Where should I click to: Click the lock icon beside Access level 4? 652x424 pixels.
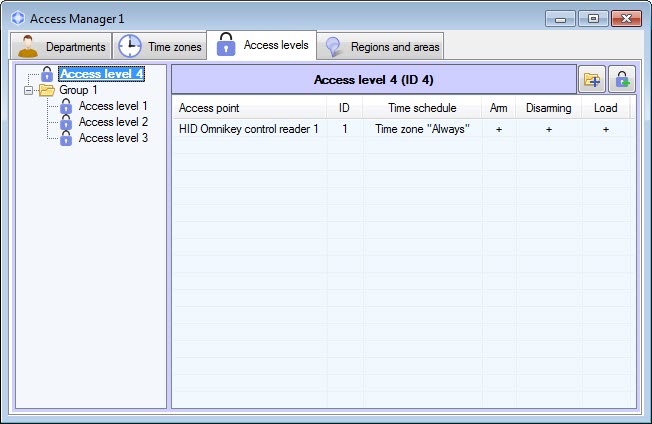(x=47, y=74)
